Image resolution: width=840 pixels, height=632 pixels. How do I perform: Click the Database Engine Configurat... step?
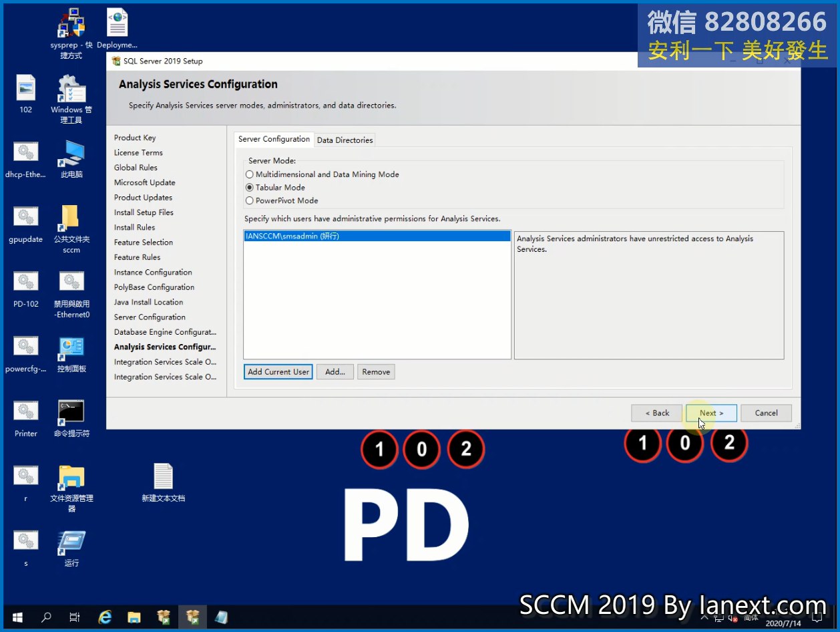(165, 332)
